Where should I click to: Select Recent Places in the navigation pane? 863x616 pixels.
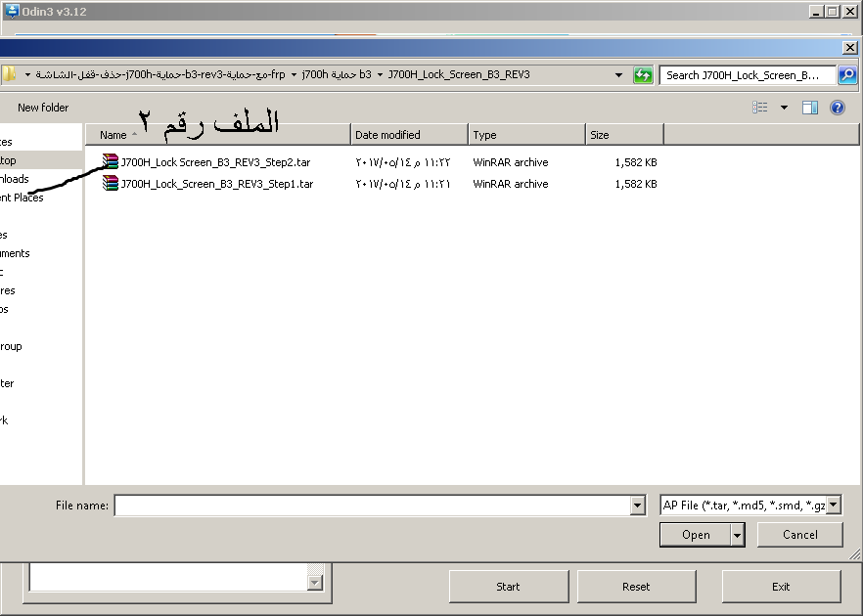(22, 198)
